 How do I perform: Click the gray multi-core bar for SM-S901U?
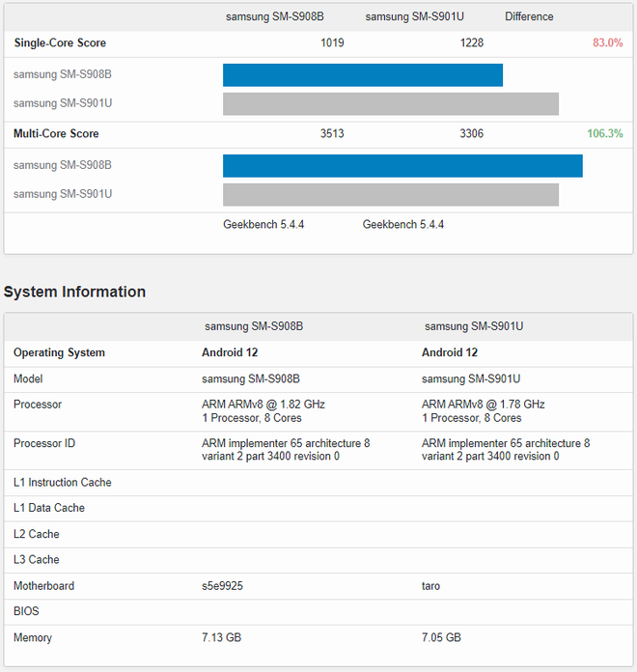pyautogui.click(x=391, y=195)
